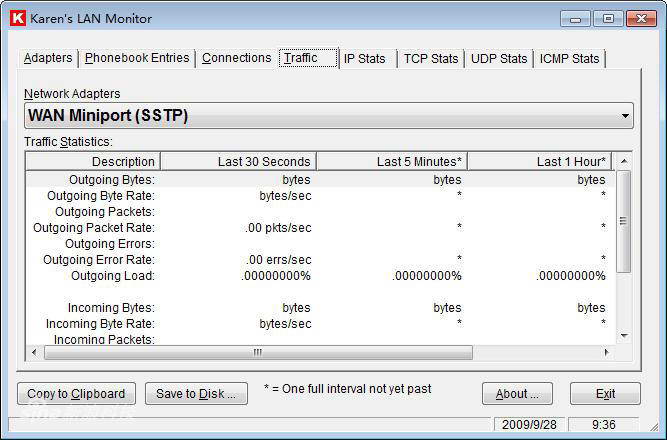Image resolution: width=667 pixels, height=440 pixels.
Task: Minimize the Karen's LAN Monitor window
Action: [575, 19]
